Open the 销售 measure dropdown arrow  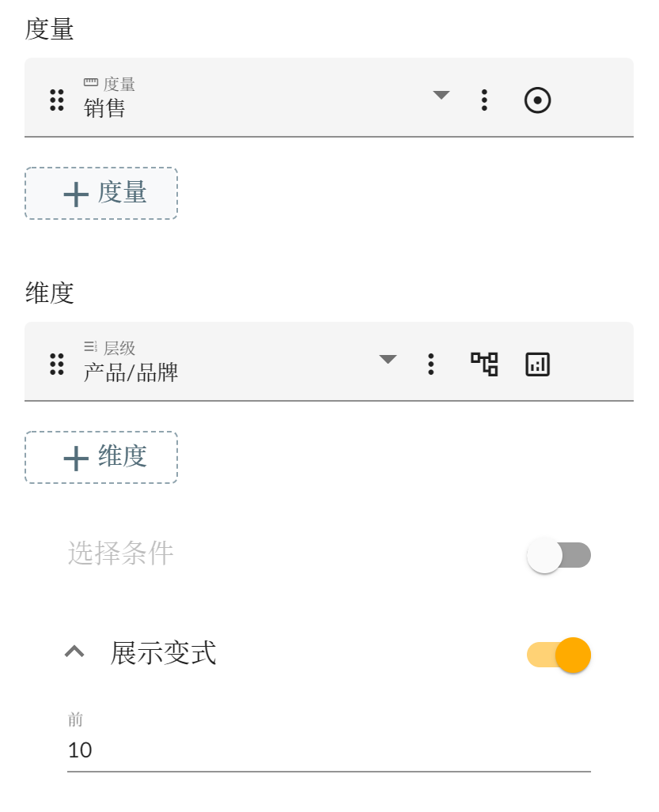441,96
